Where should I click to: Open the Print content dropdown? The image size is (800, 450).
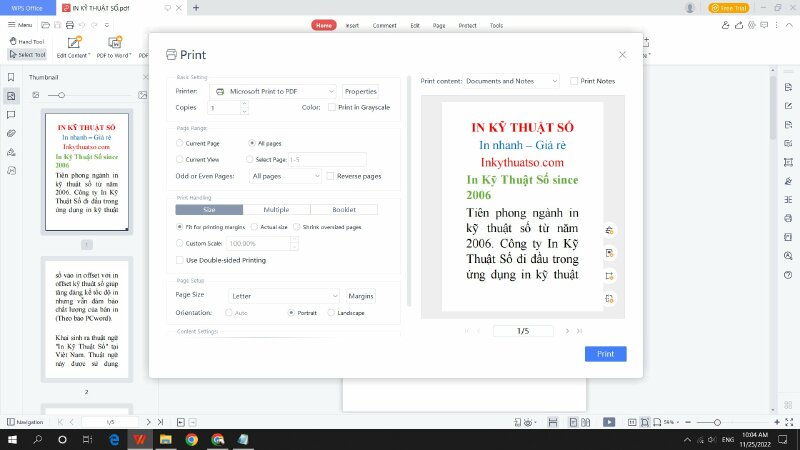tap(511, 81)
